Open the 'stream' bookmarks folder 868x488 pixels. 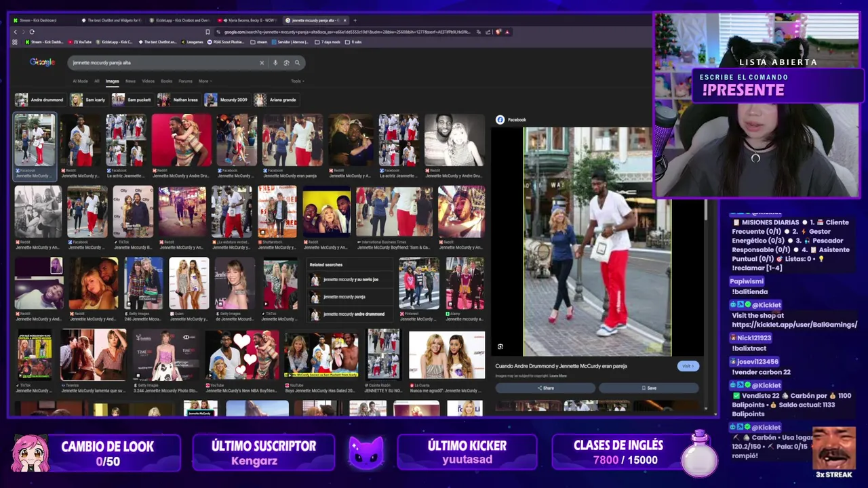(259, 42)
